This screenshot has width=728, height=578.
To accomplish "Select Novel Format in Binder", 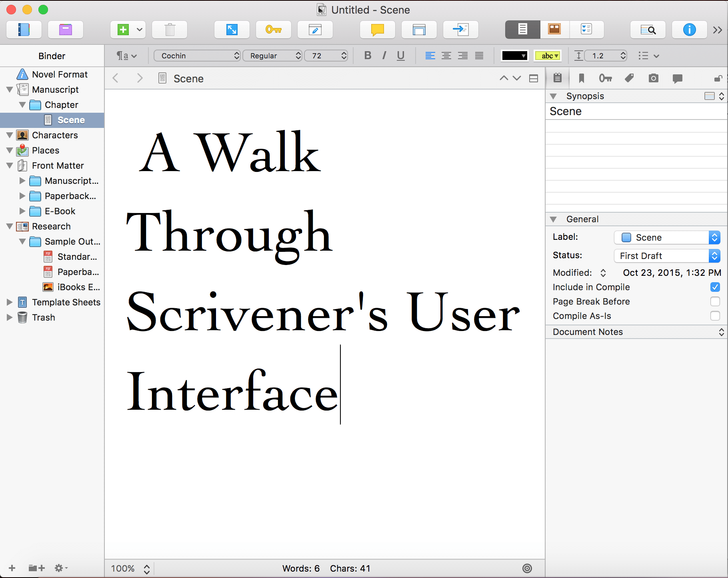I will point(52,74).
